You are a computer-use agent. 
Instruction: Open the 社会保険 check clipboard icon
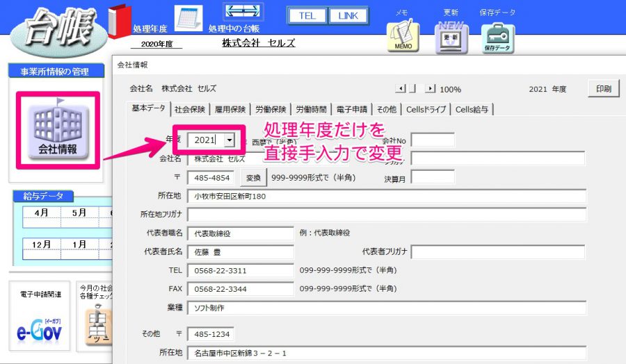(98, 325)
